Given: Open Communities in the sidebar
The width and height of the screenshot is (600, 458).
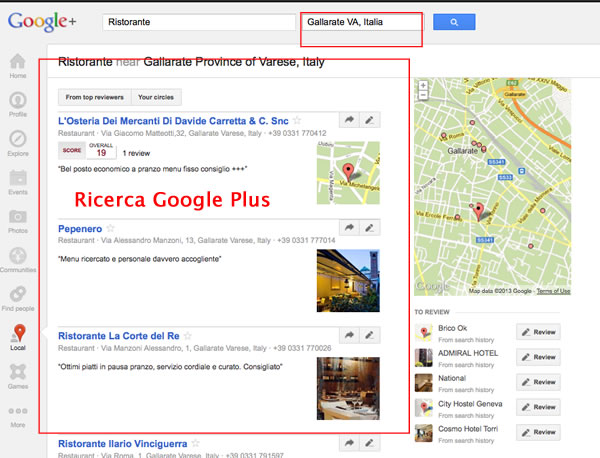Looking at the screenshot, I should click(x=18, y=256).
